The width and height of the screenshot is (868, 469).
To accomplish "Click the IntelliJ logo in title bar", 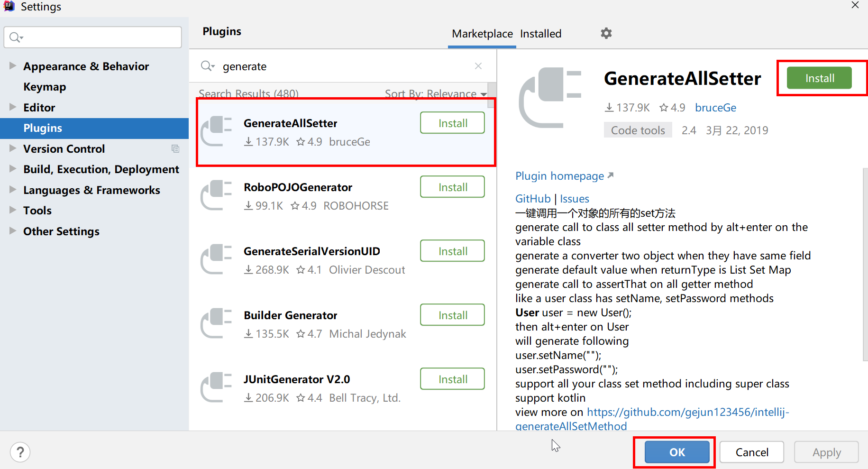I will click(9, 6).
